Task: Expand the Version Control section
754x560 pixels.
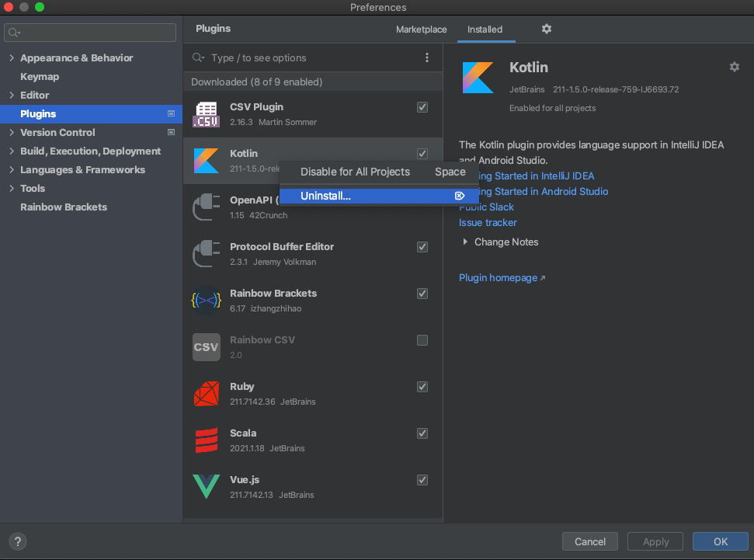Action: click(12, 132)
